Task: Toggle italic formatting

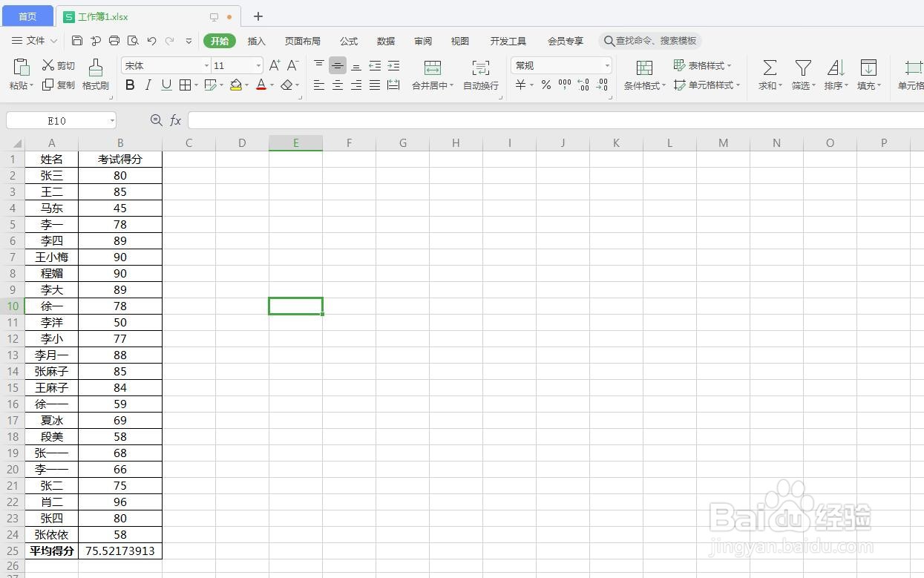Action: [148, 85]
